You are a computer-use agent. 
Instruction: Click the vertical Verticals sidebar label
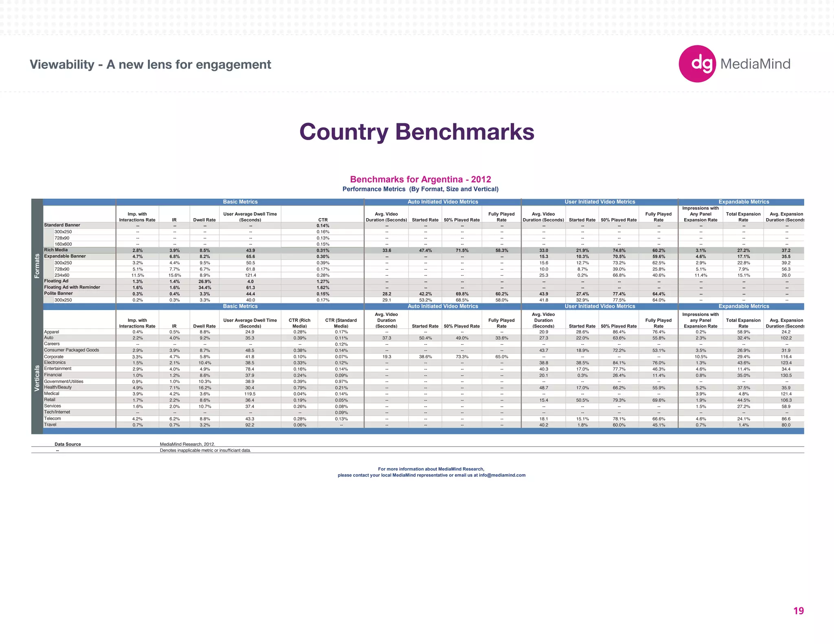[37, 378]
